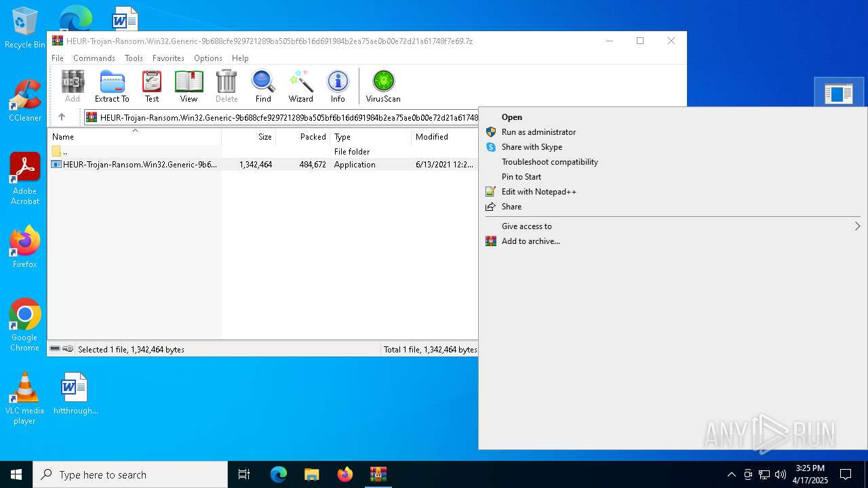Open VLC media player shortcut
The image size is (868, 488).
tap(25, 399)
